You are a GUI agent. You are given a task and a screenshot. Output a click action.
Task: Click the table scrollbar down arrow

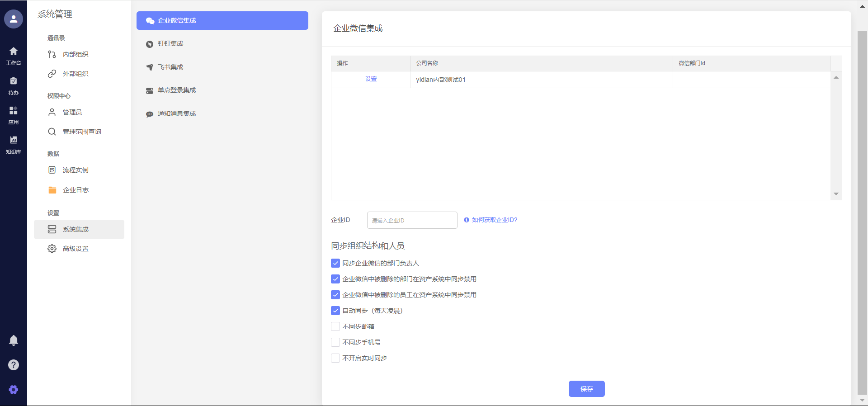click(x=836, y=194)
